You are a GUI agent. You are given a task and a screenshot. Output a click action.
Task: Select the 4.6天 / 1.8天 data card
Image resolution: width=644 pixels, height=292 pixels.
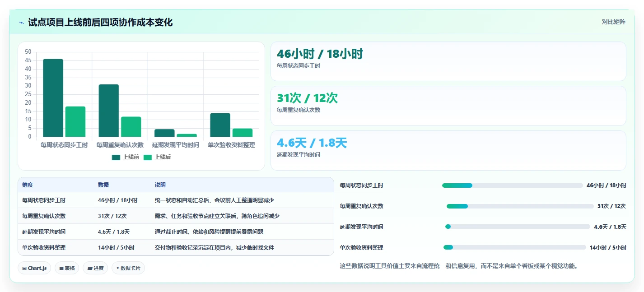pyautogui.click(x=448, y=150)
